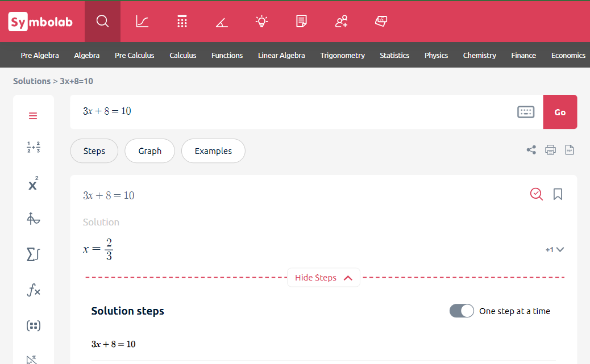Open the on-screen math keyboard

[526, 112]
